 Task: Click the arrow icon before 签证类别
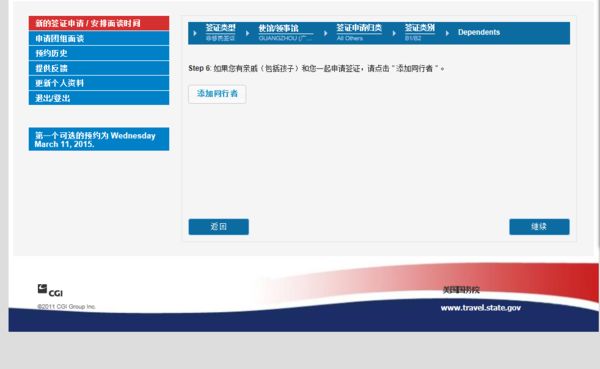(x=394, y=33)
